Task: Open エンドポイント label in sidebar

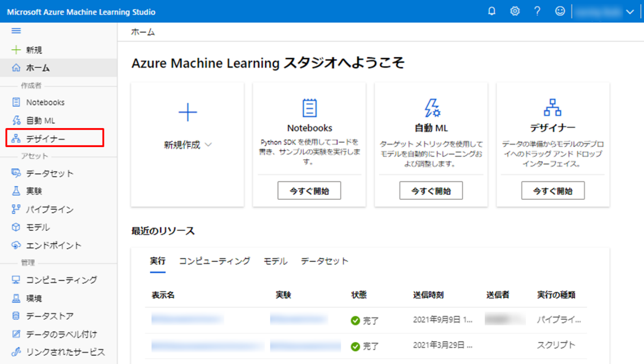Action: tap(54, 246)
